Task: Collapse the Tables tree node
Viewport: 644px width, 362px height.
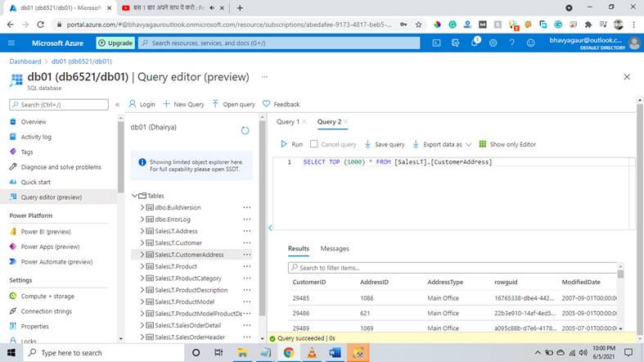Action: tap(135, 196)
